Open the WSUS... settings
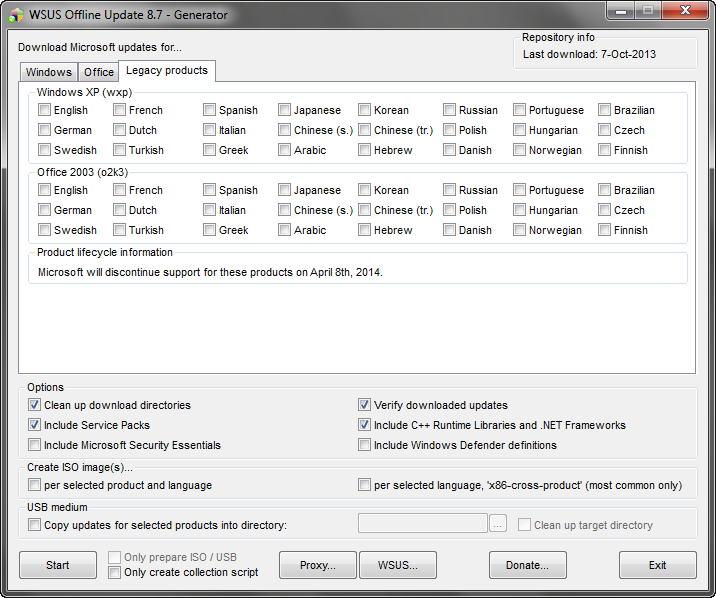The width and height of the screenshot is (716, 598). pyautogui.click(x=398, y=565)
